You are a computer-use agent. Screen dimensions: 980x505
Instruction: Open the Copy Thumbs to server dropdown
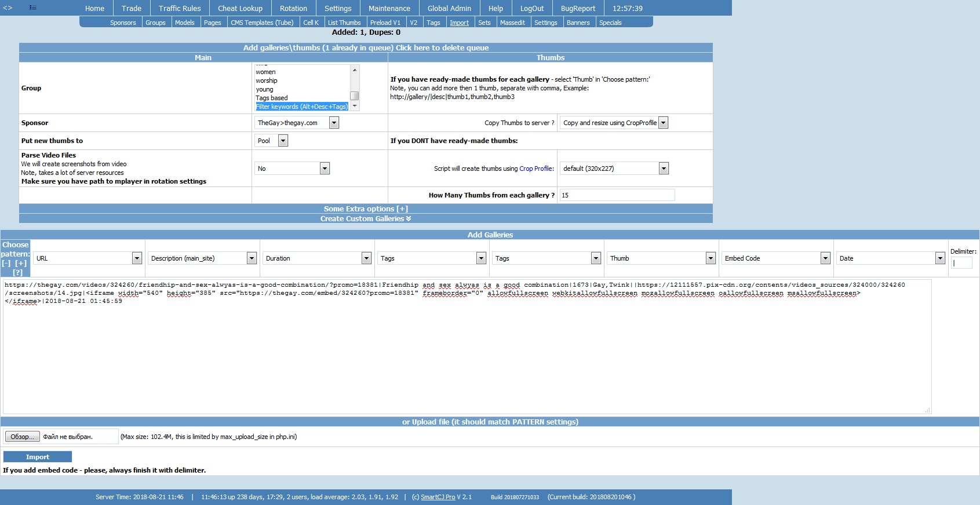click(614, 123)
